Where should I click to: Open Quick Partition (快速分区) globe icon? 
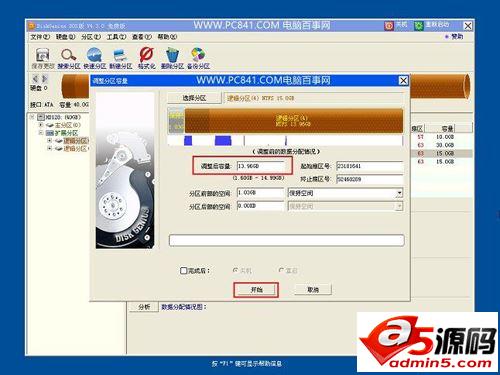click(94, 55)
